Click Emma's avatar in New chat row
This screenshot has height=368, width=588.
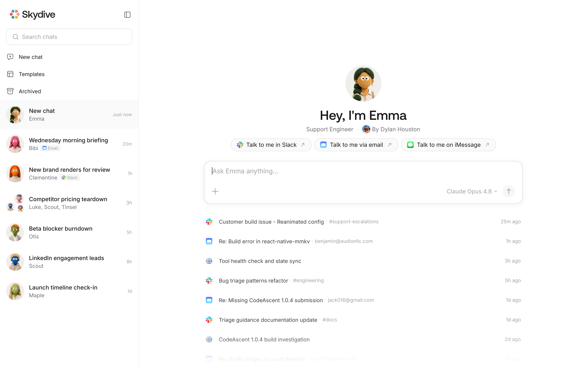pos(15,115)
